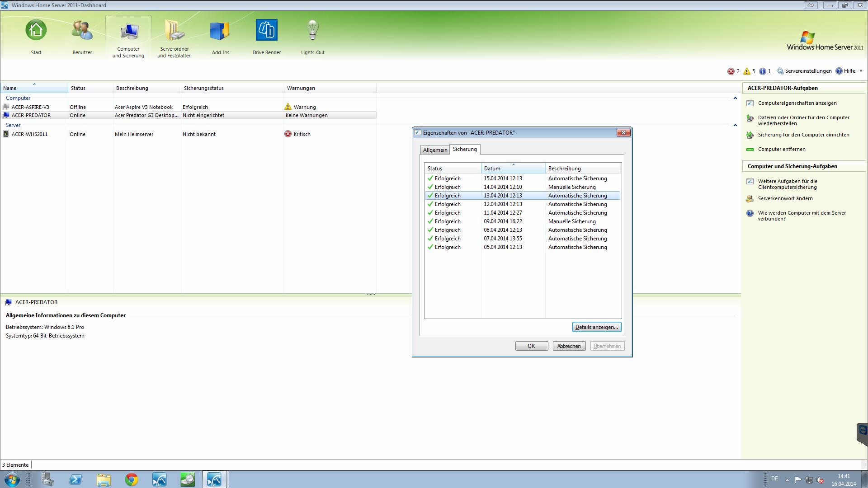Open the Hilfe dropdown menu
Image resolution: width=868 pixels, height=488 pixels.
[849, 71]
